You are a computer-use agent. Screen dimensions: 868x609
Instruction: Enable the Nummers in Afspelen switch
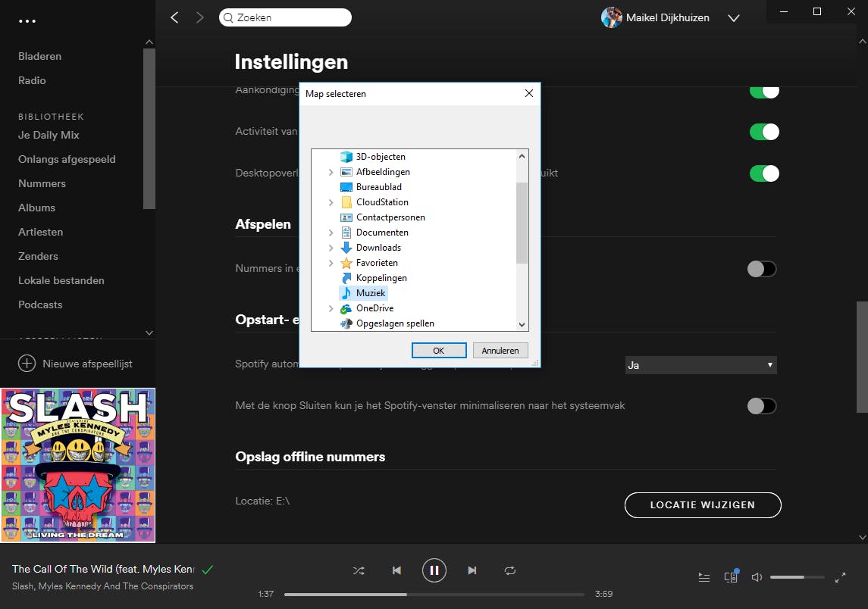(x=762, y=269)
